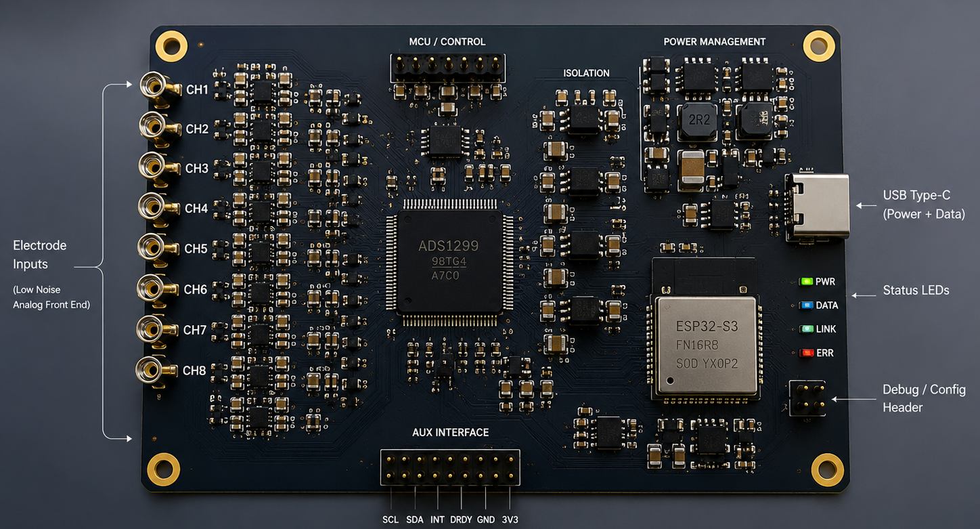Click the CH2 gold coaxial input connector

pos(160,129)
